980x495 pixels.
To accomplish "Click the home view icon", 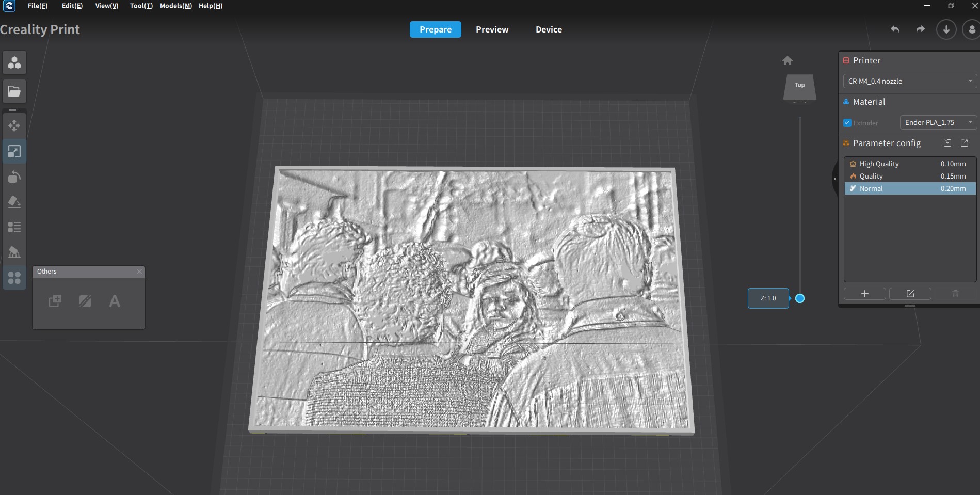I will (787, 60).
